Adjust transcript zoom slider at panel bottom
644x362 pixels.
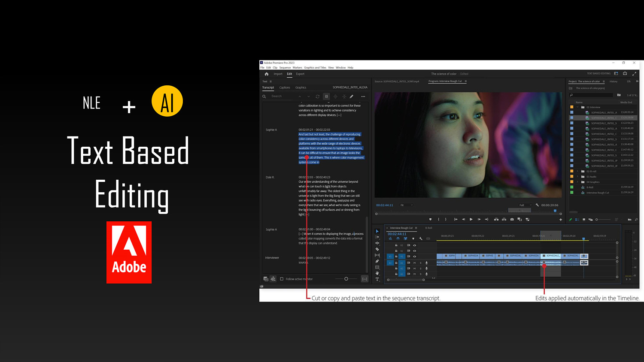346,279
